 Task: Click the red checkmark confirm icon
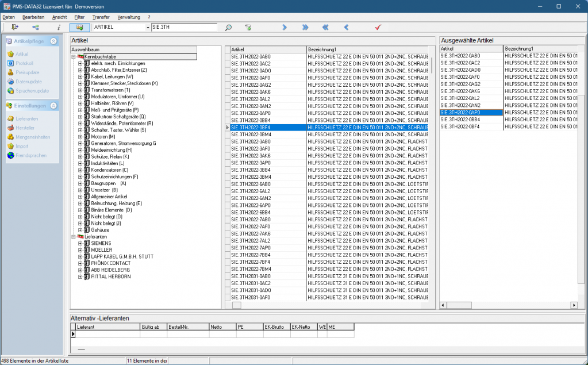(378, 27)
